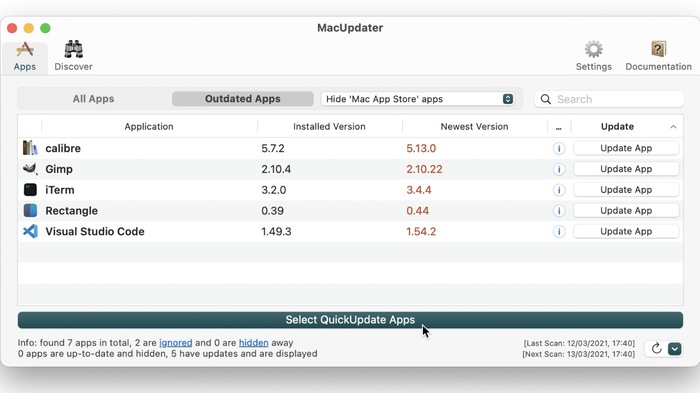700x393 pixels.
Task: Show info for Rectangle
Action: pyautogui.click(x=559, y=211)
